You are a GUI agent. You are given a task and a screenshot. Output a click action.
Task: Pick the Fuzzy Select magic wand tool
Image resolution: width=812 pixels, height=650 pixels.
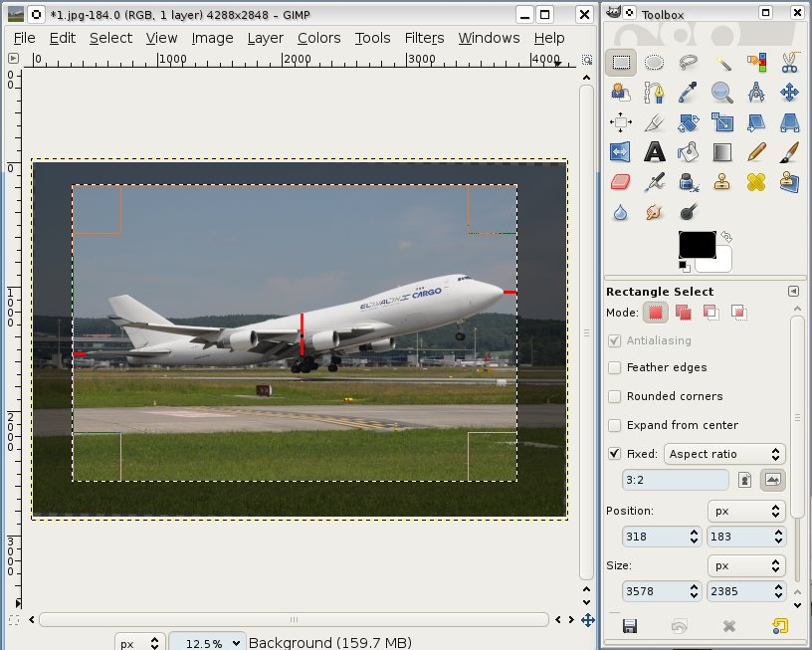click(722, 63)
